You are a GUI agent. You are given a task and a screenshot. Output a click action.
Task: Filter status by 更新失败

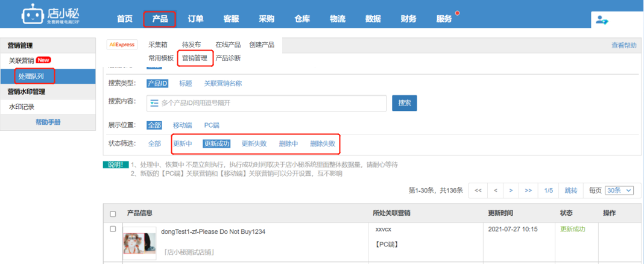[254, 143]
